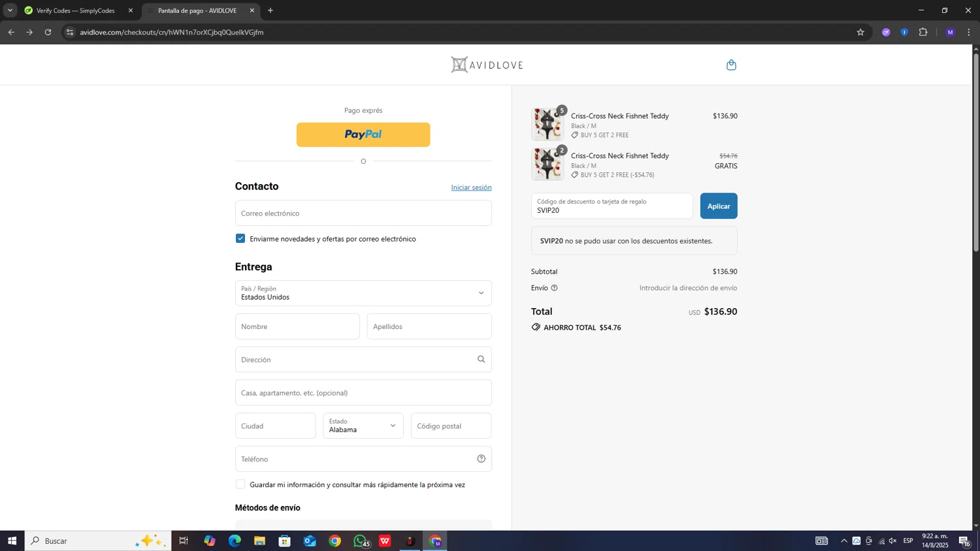Screen dimensions: 980x551
Task: Click the Aplicar discount button
Action: [x=719, y=206]
